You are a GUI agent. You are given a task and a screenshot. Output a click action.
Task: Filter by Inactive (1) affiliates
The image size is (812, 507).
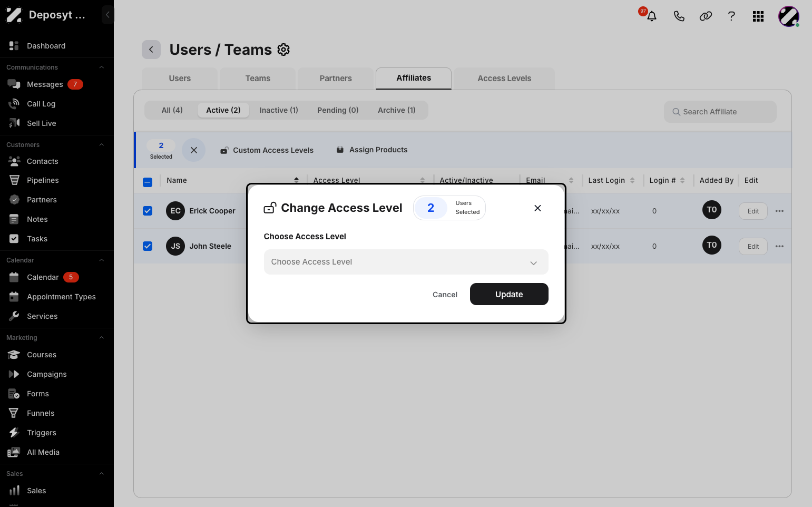tap(279, 110)
